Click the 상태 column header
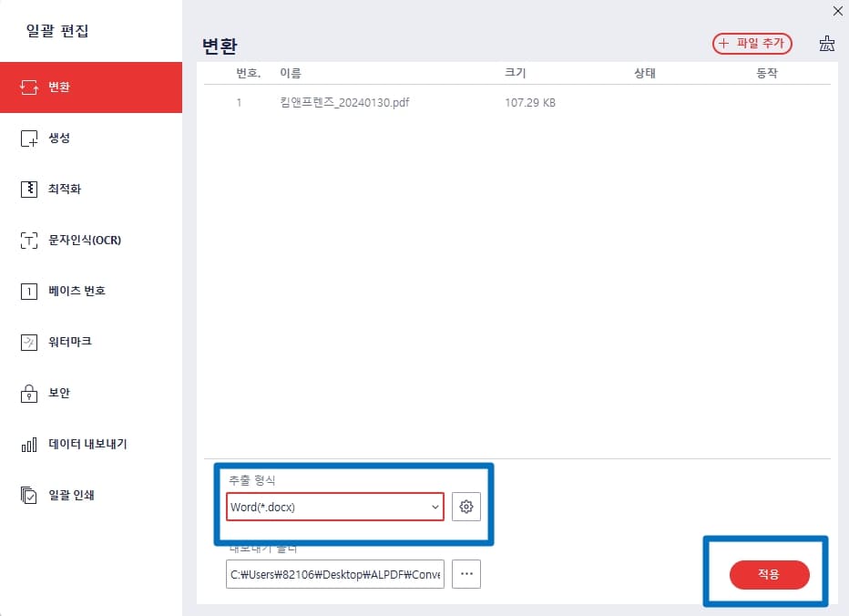 [x=645, y=73]
